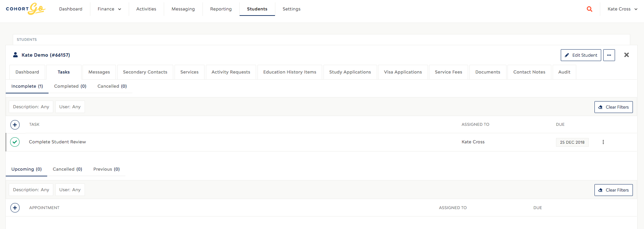Open the Settings navigation item
This screenshot has width=644, height=229.
[x=292, y=9]
